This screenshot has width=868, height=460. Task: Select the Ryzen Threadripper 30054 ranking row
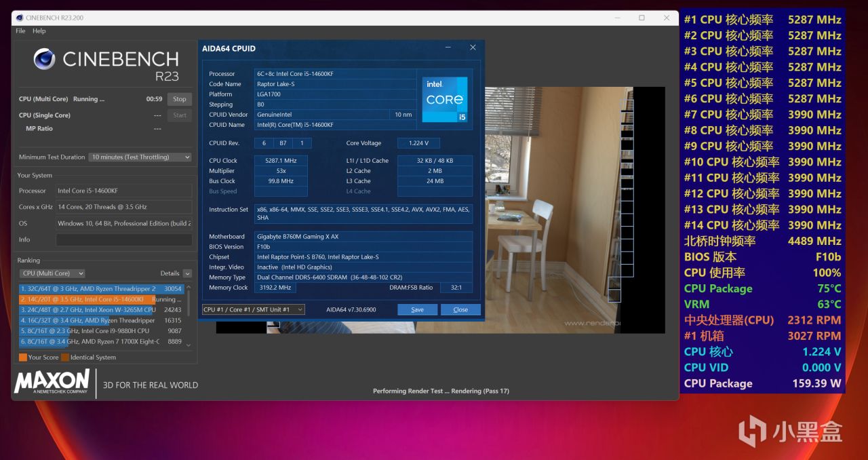(102, 288)
